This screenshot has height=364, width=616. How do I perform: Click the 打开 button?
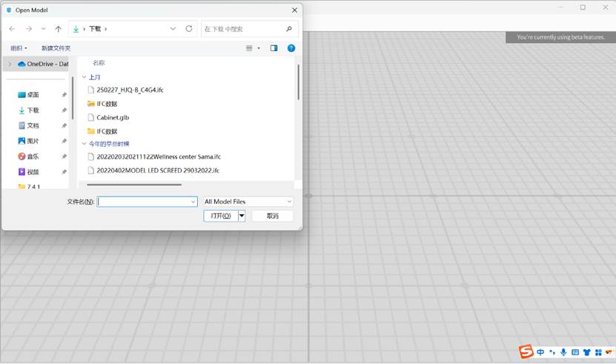click(x=220, y=216)
